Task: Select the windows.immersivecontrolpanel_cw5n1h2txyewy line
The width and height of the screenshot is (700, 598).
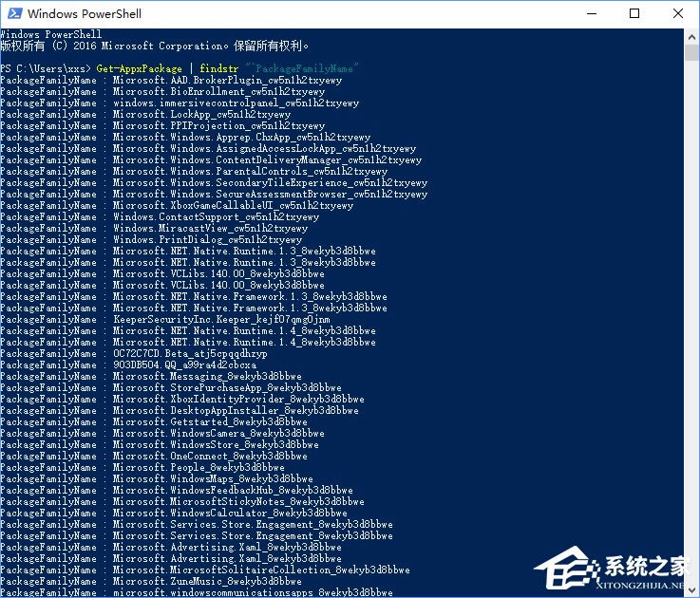Action: coord(180,103)
